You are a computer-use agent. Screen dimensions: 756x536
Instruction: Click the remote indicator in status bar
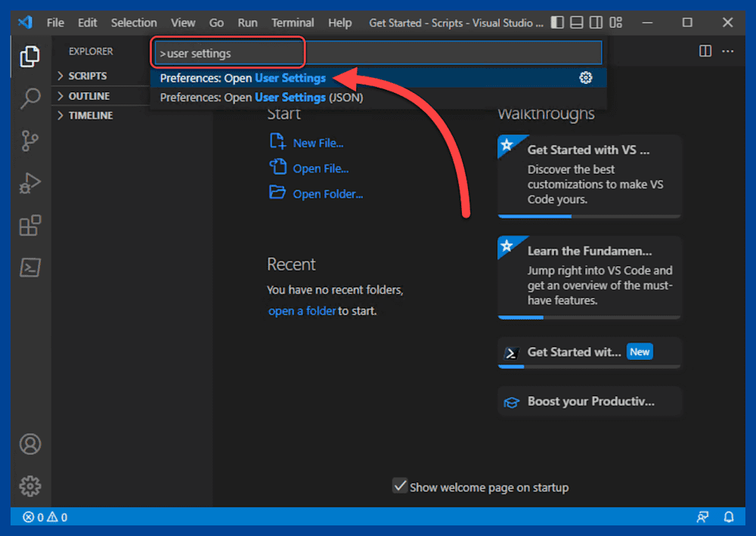(x=702, y=517)
